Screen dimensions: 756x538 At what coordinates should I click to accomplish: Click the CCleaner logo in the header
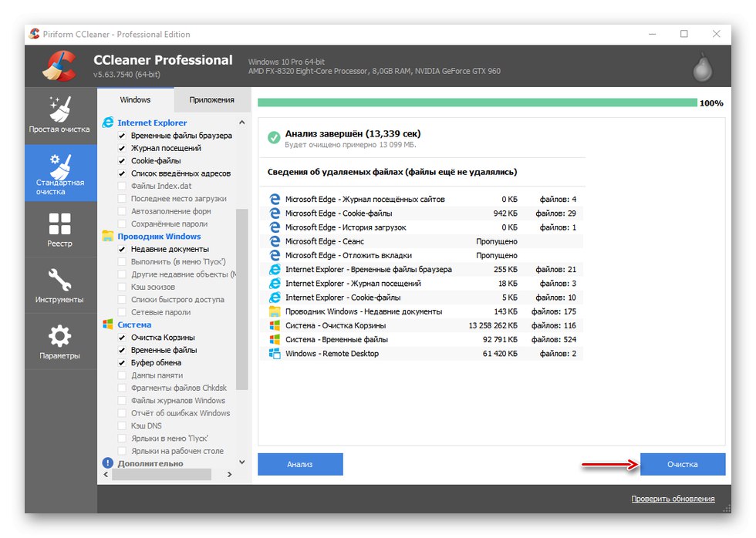point(59,66)
